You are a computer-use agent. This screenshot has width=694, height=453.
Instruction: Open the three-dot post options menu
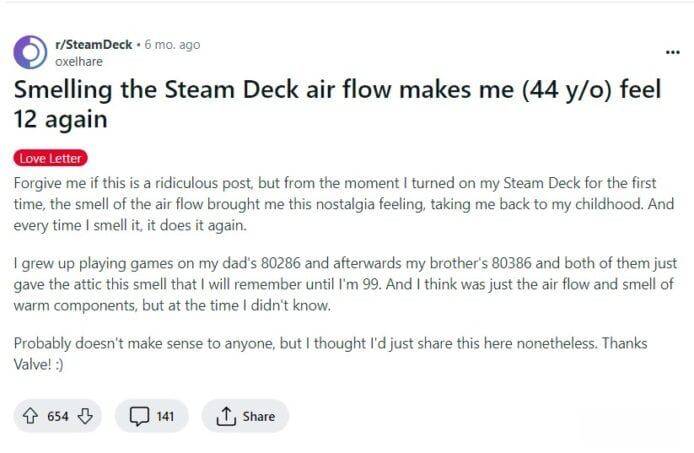pos(671,52)
